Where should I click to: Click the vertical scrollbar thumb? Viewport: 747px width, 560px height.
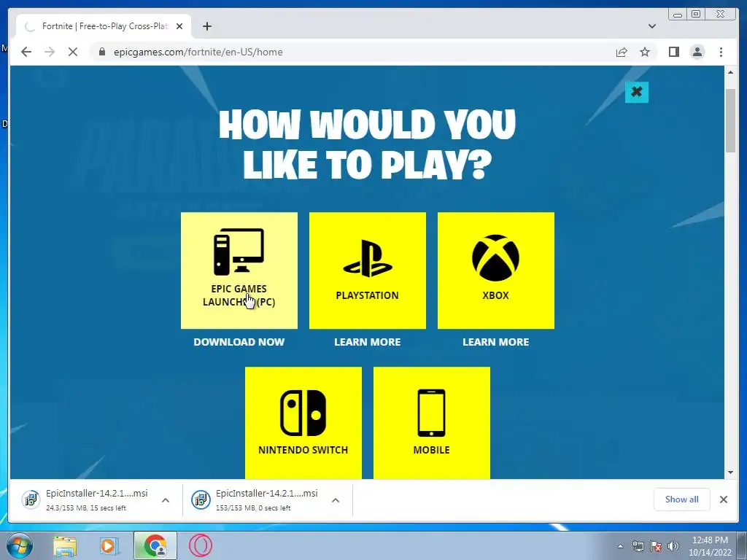pos(730,120)
